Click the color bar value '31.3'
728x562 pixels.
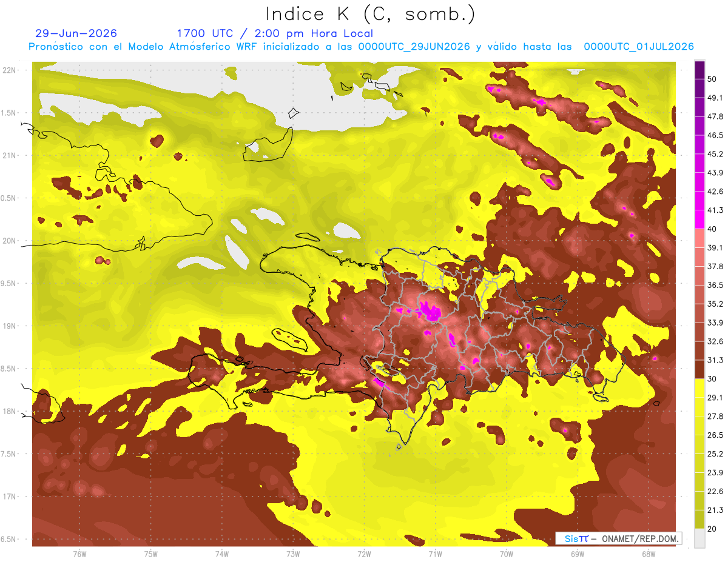point(715,360)
